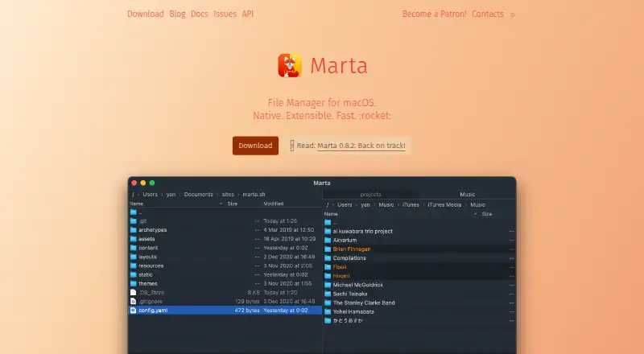644x354 pixels.
Task: Select the Japanese-named folder row
Action: 419,321
